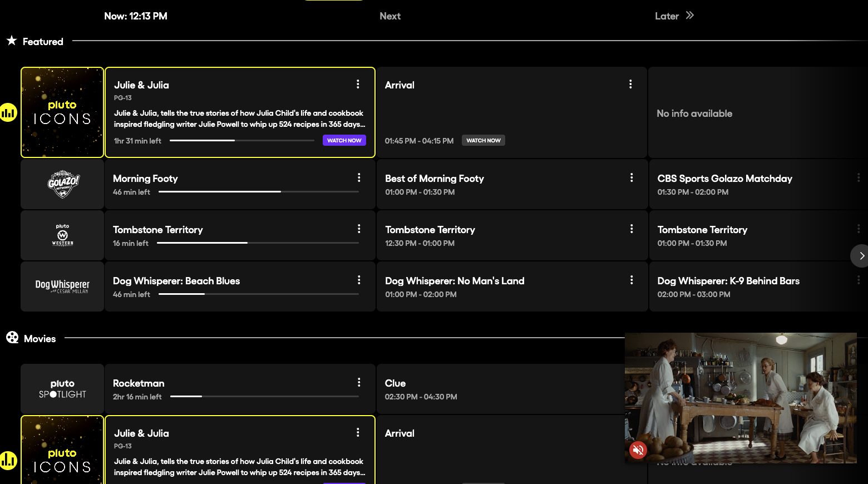The image size is (868, 484).
Task: Select Pluto Icons channel logo in Movies
Action: [x=62, y=450]
